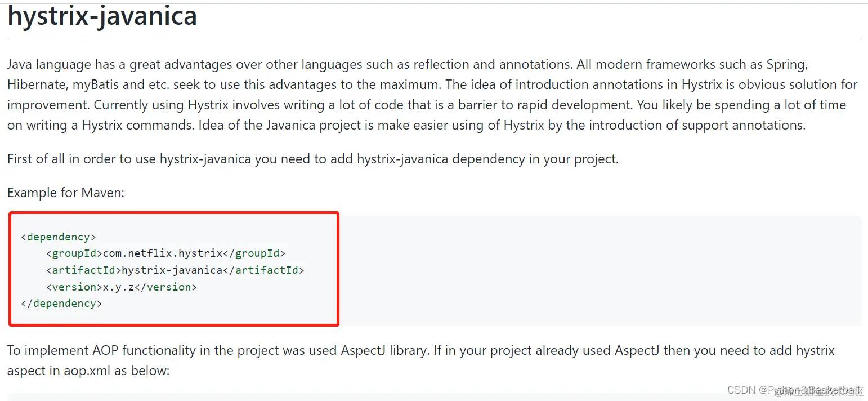Click the com.netflix.hystrix groupId line
Image resolution: width=868 pixels, height=401 pixels.
point(166,253)
